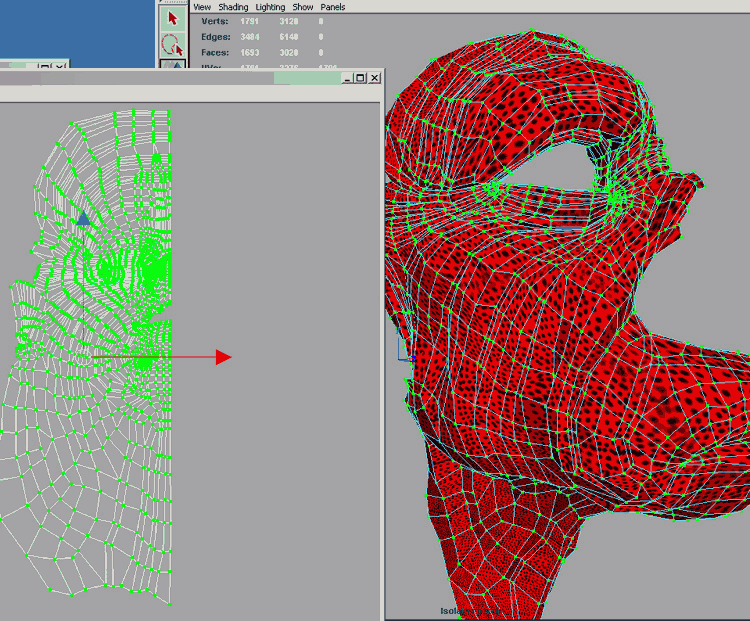The image size is (750, 621).
Task: Open the Show menu
Action: coord(303,7)
